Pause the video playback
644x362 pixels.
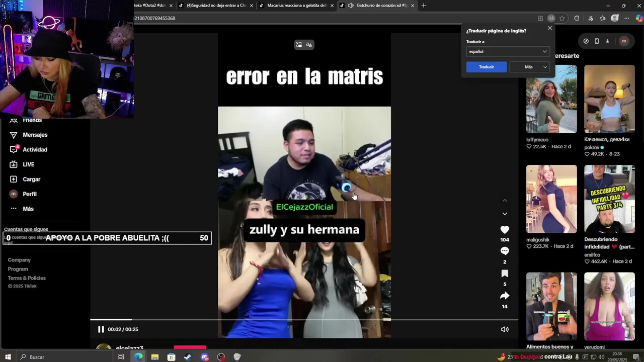pyautogui.click(x=101, y=329)
